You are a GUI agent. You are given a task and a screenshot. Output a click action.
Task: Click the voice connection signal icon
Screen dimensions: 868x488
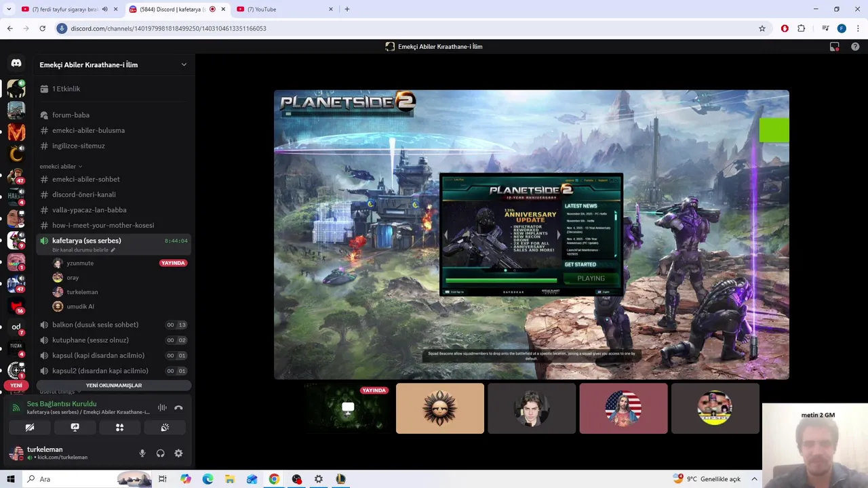(x=16, y=407)
